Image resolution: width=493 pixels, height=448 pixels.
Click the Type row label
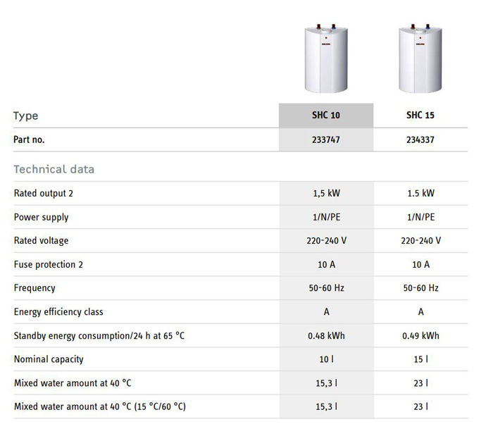pyautogui.click(x=26, y=116)
